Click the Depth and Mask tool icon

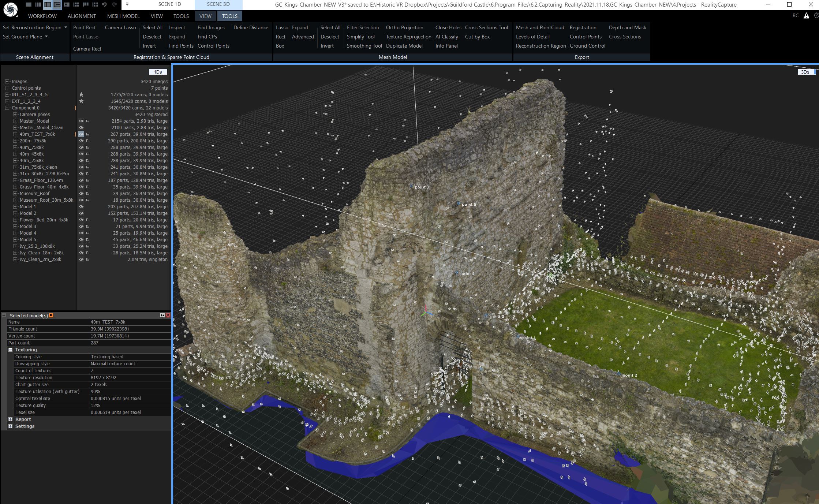pyautogui.click(x=628, y=27)
